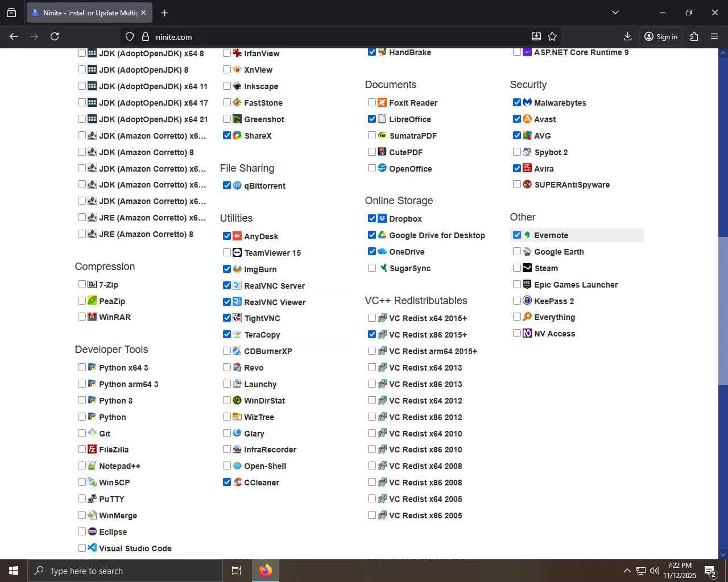Open the Firefox extensions panel
This screenshot has height=582, width=728.
click(694, 36)
